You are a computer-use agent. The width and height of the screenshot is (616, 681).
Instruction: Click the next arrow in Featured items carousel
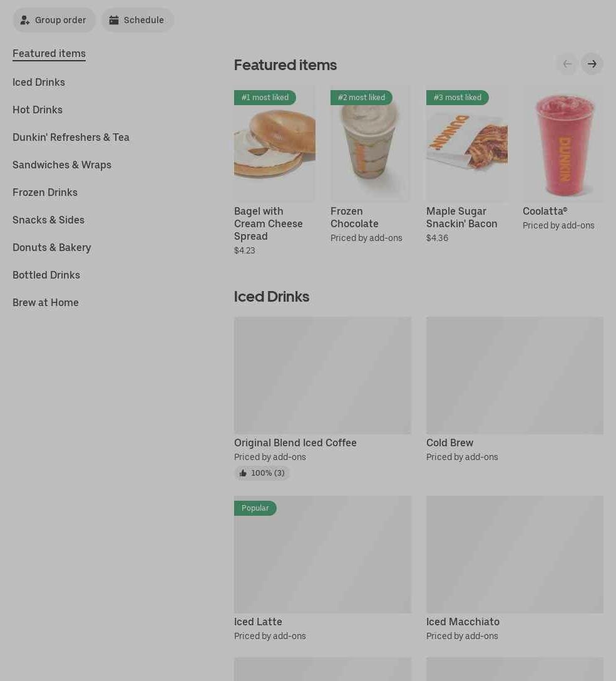592,64
